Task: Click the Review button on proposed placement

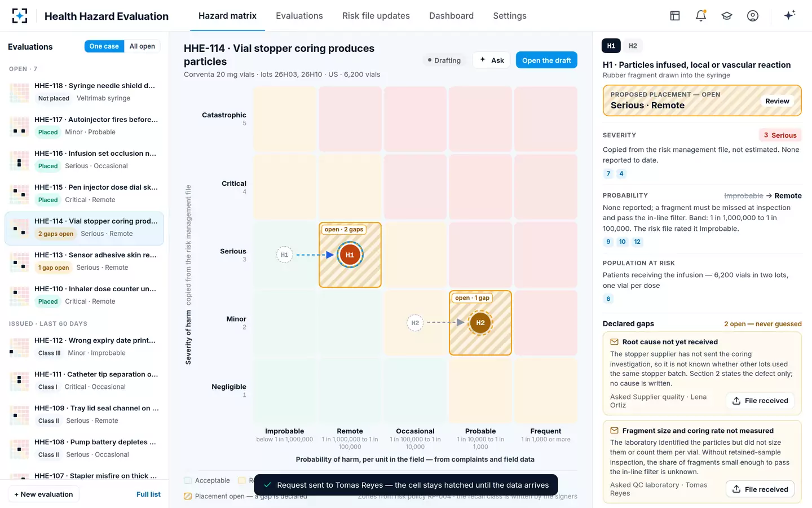Action: (x=777, y=101)
